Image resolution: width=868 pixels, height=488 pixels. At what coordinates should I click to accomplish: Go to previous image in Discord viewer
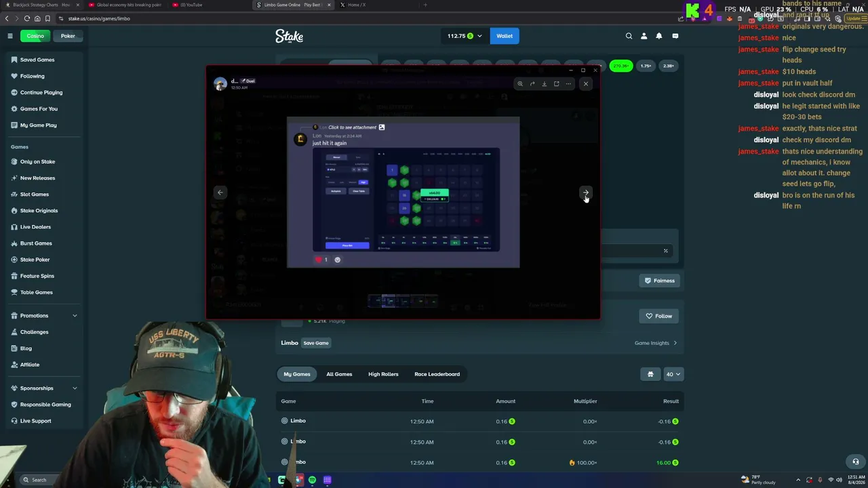point(220,192)
